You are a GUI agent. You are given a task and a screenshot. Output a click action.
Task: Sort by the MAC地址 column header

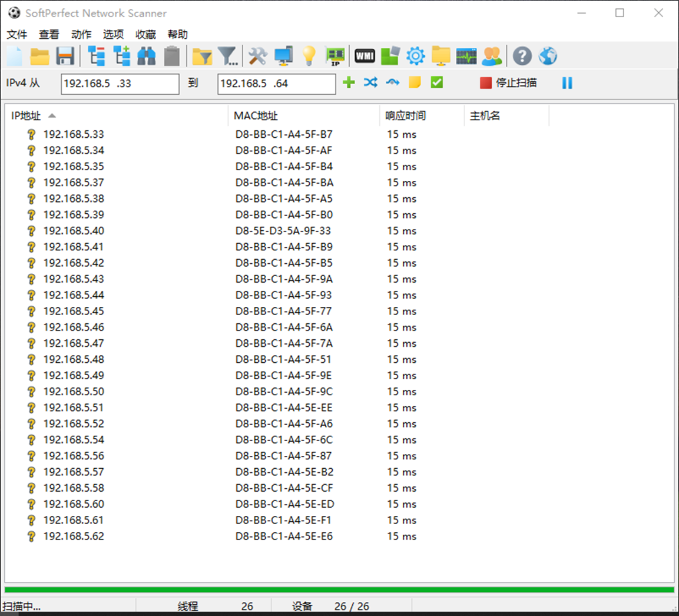point(303,115)
